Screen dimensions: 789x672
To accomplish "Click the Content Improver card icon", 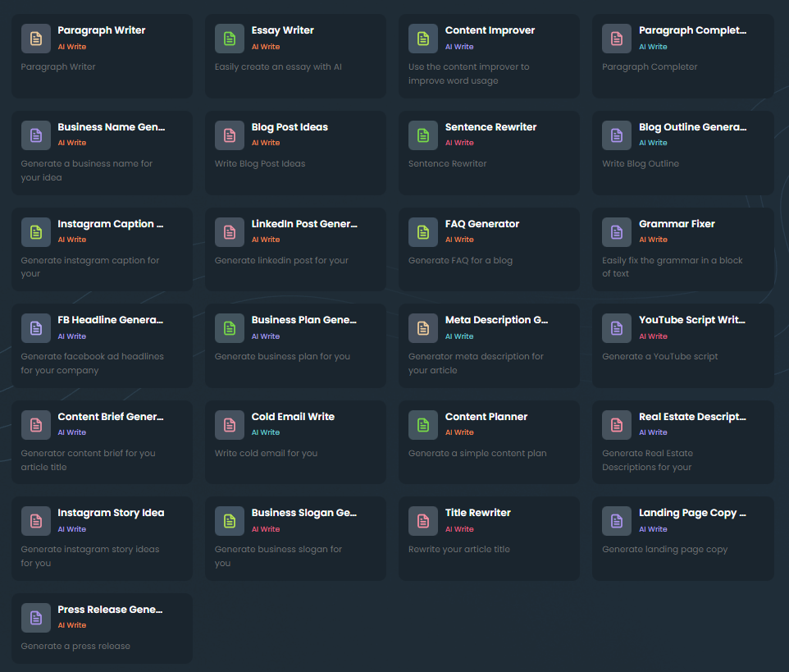I will pyautogui.click(x=423, y=39).
